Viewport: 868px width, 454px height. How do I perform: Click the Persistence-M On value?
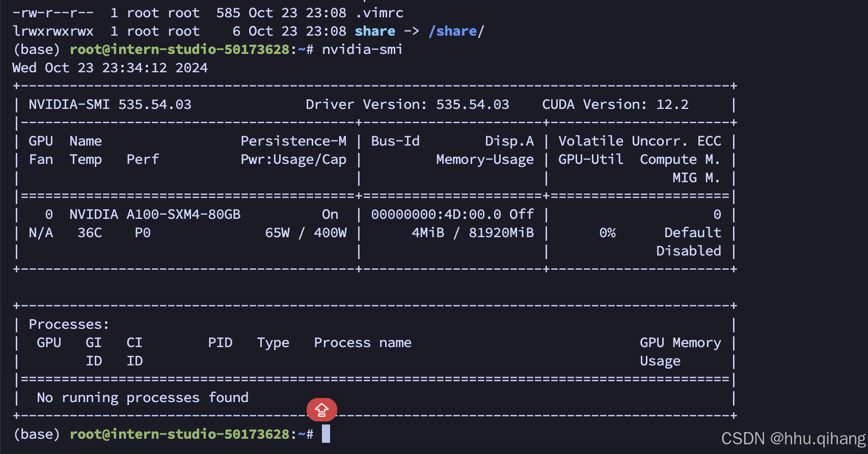click(330, 214)
